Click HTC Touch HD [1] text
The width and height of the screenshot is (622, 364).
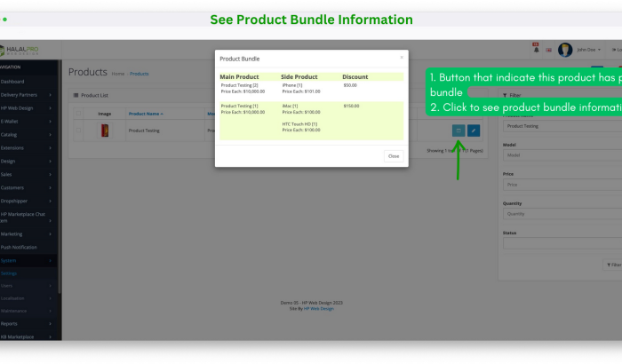point(299,124)
